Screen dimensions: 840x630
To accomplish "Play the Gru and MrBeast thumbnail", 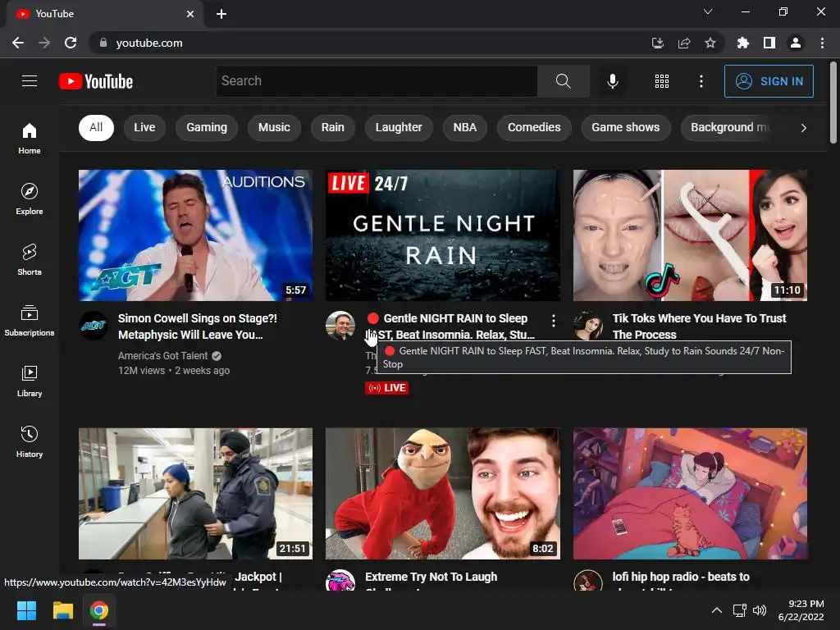I will click(x=443, y=493).
